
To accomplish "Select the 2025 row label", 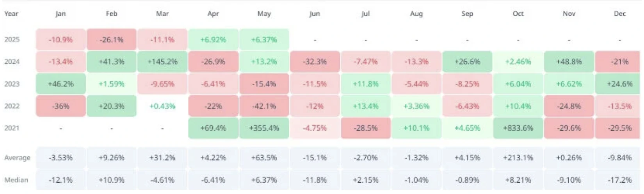I will coord(12,40).
